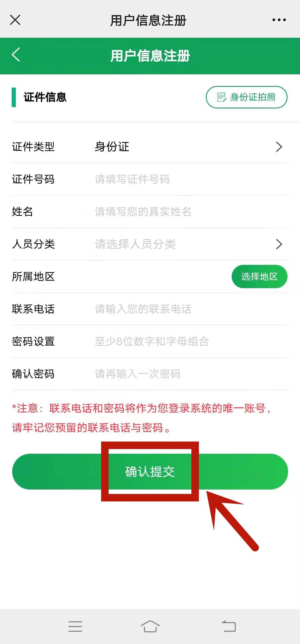Go back using the green header arrow

16,55
